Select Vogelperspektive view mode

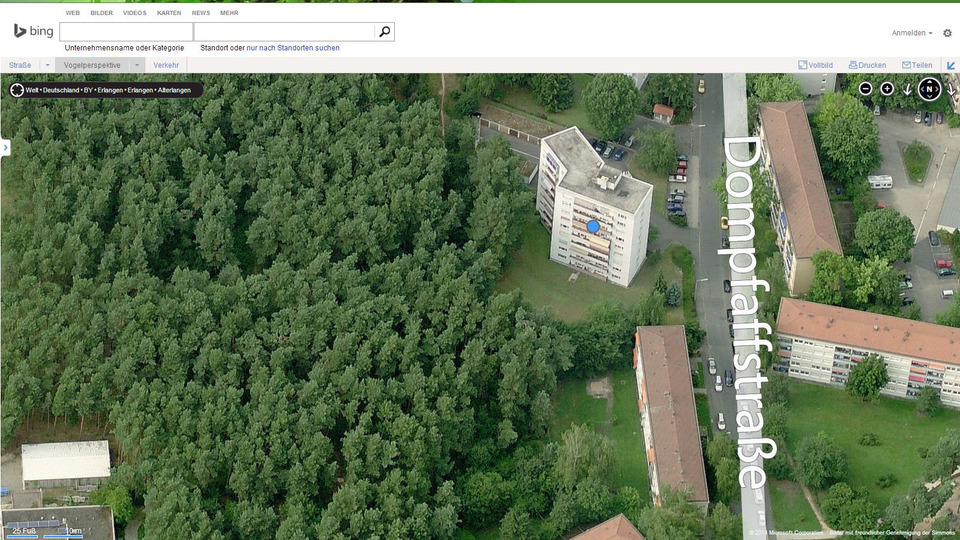(x=91, y=65)
